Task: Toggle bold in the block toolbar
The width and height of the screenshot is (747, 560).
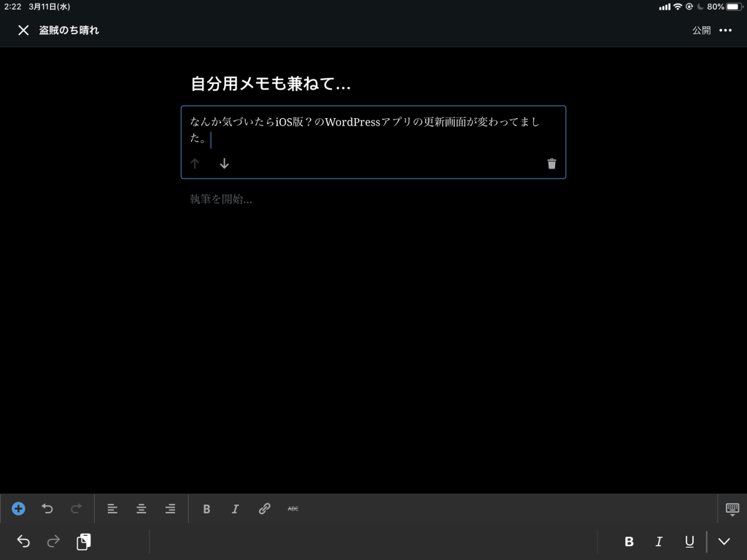Action: coord(206,509)
